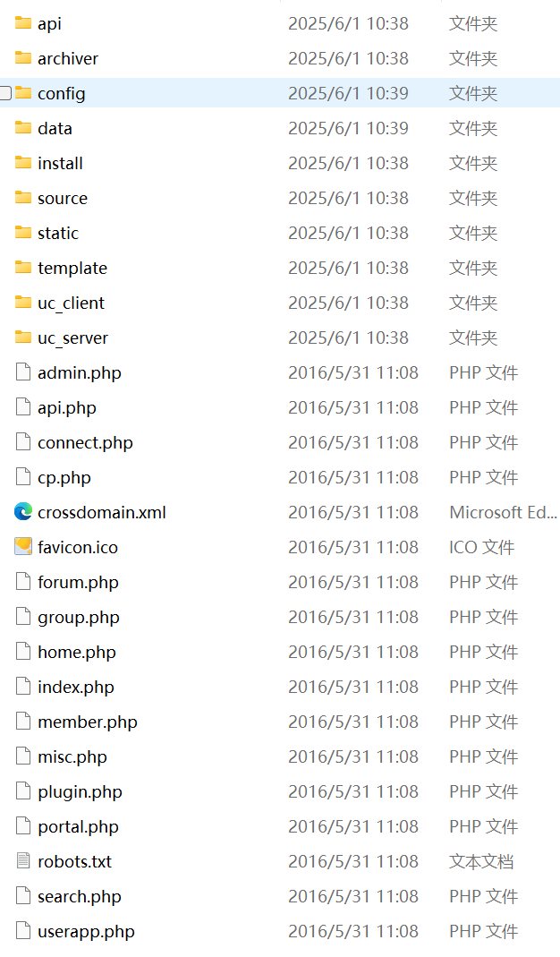This screenshot has width=560, height=957.
Task: Select the userapp.php file entry
Action: [280, 931]
